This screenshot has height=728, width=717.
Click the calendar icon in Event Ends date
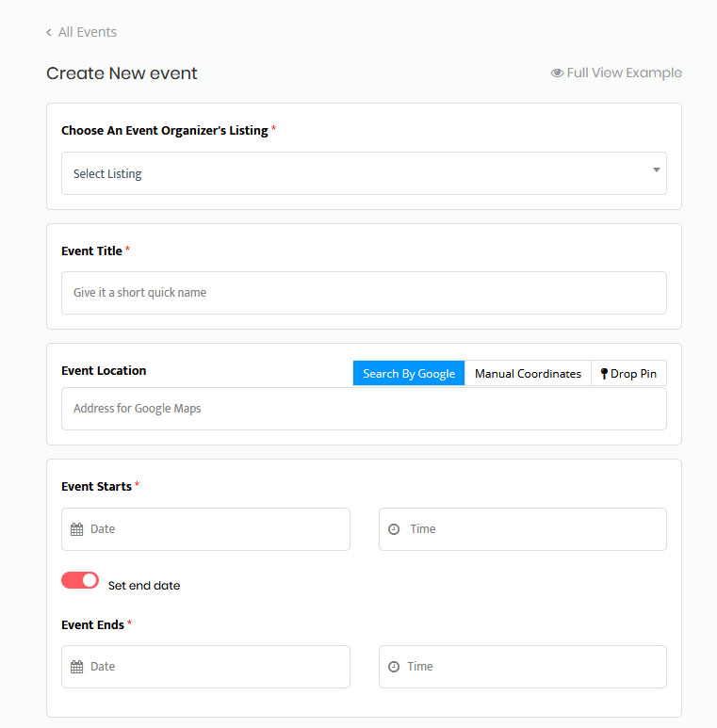[77, 667]
